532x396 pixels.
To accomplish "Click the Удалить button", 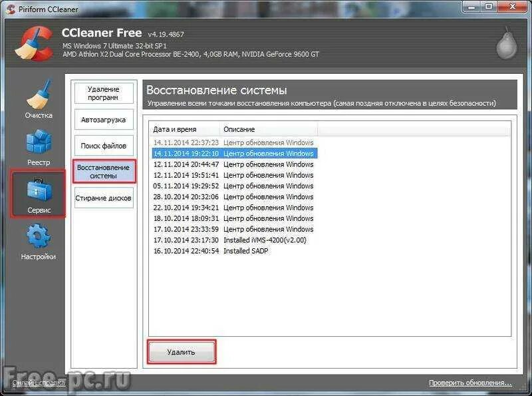I will pyautogui.click(x=182, y=352).
